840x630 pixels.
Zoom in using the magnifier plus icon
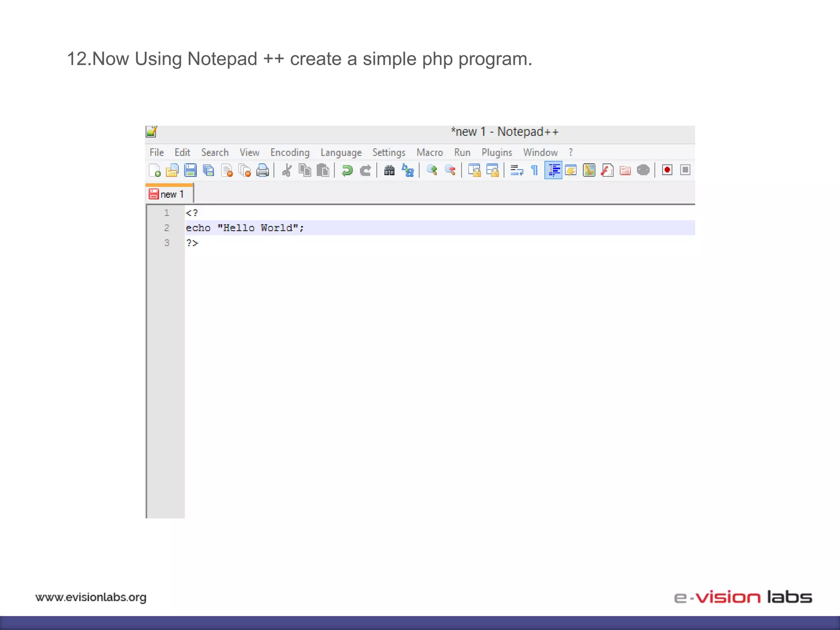pyautogui.click(x=432, y=170)
